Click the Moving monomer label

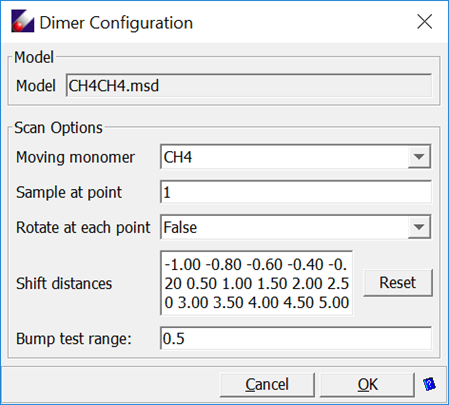click(x=75, y=157)
